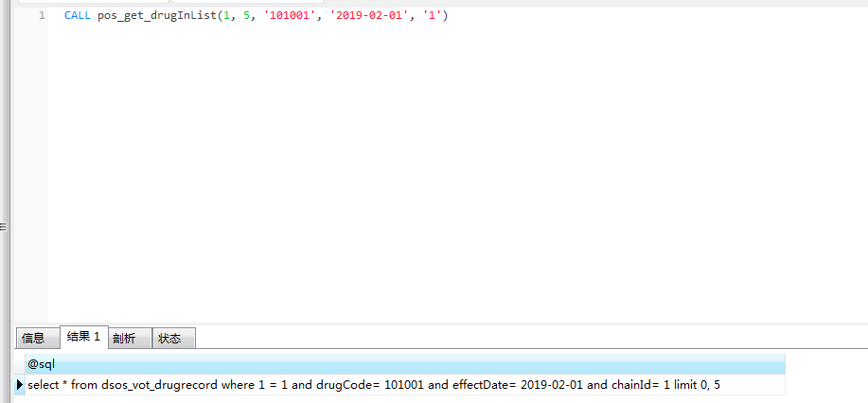Click the '2019-02-01' date argument
This screenshot has height=403, width=868.
370,15
